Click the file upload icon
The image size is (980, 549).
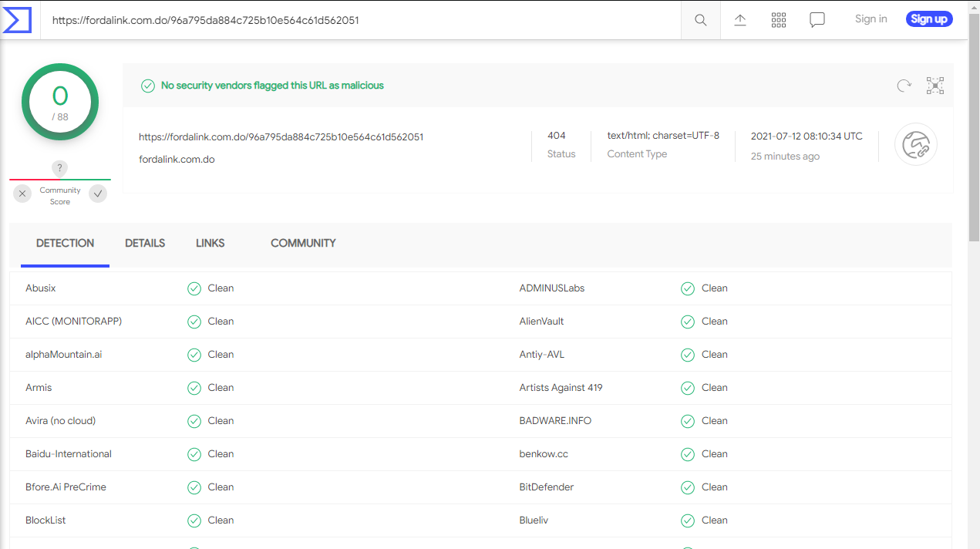[x=740, y=20]
